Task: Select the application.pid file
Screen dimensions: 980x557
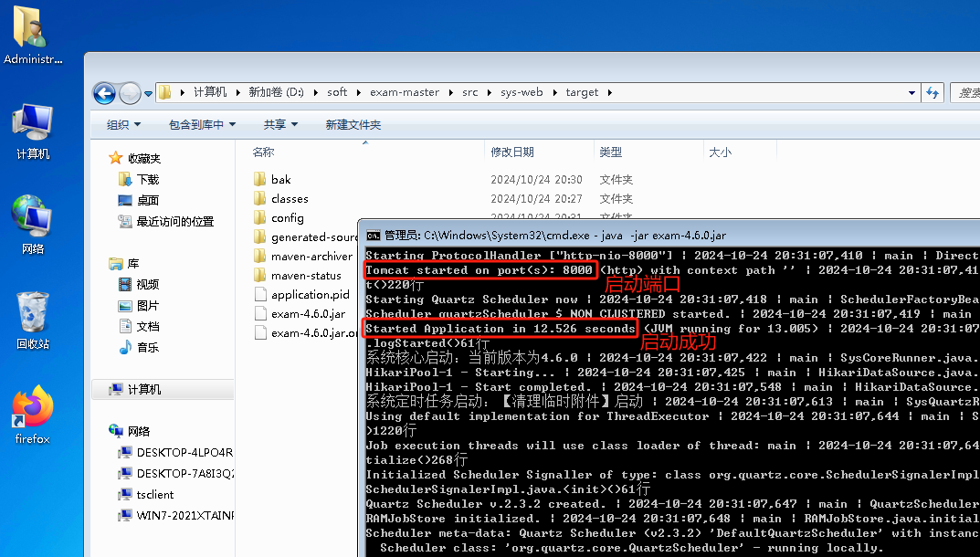Action: 310,295
